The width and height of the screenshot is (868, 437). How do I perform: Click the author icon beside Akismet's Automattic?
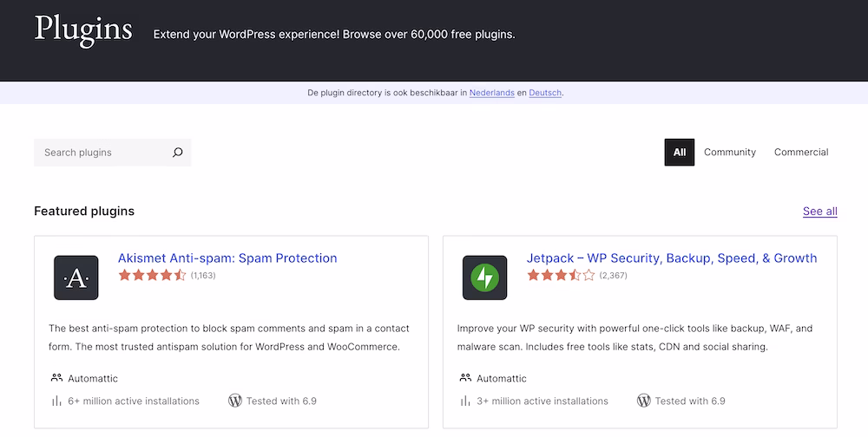56,378
